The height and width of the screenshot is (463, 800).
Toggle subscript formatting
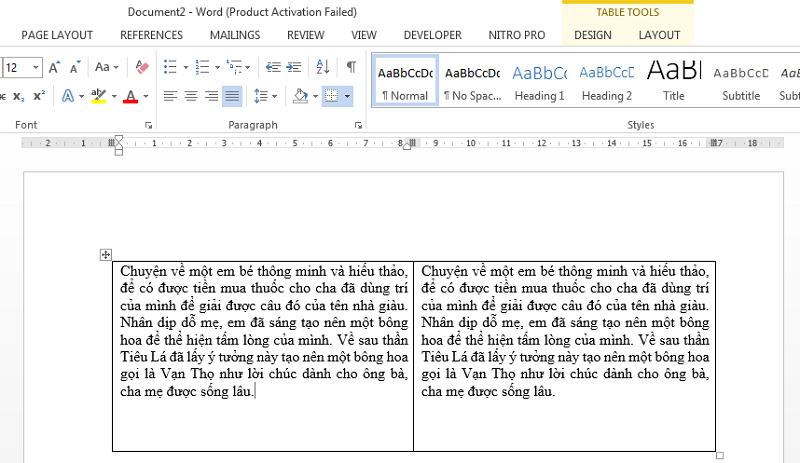pos(18,96)
